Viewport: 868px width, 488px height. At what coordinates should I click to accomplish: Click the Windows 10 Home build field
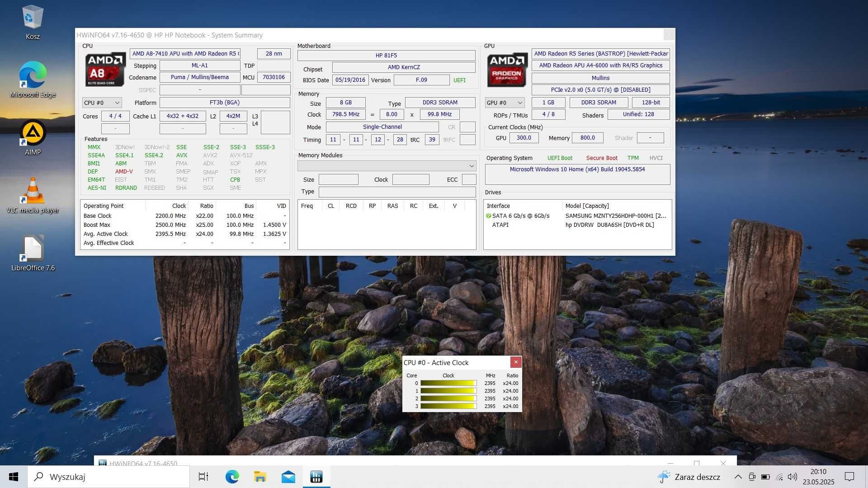tap(578, 174)
